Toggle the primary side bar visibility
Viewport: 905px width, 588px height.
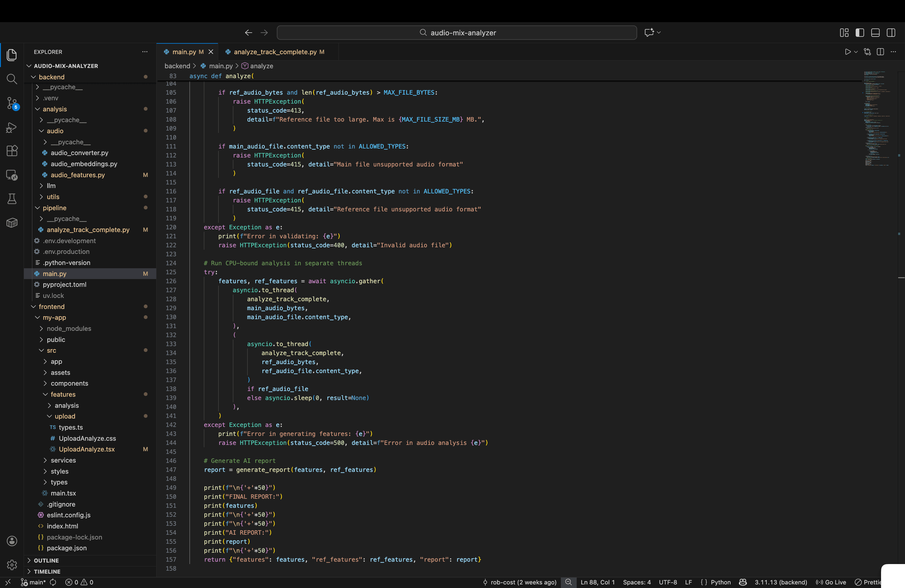point(860,33)
